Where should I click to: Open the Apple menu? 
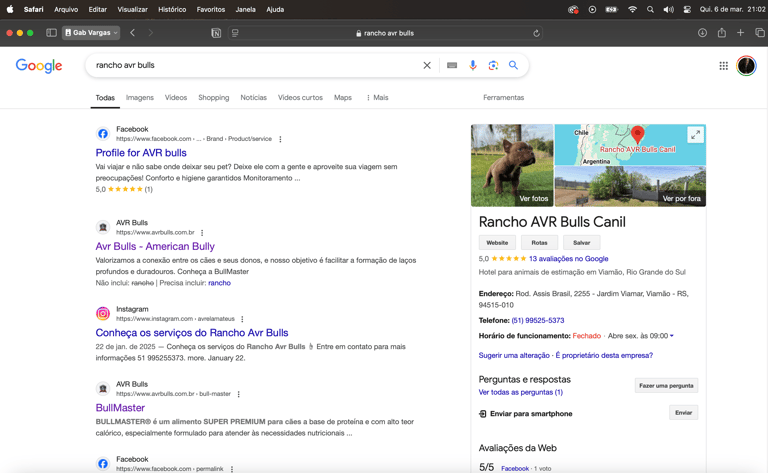click(10, 9)
